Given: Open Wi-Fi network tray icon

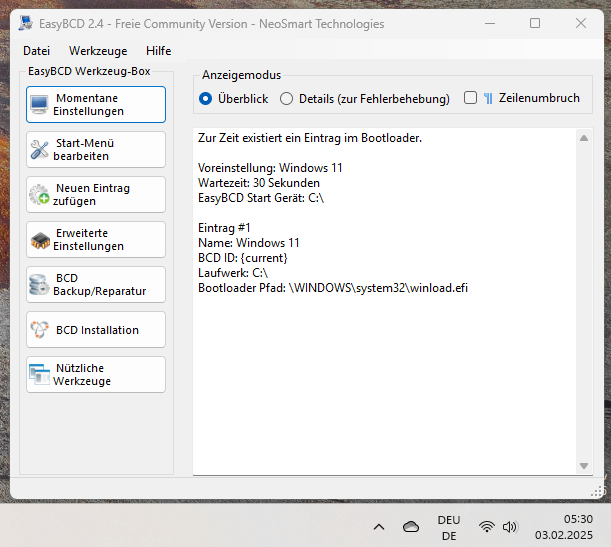Looking at the screenshot, I should point(487,527).
